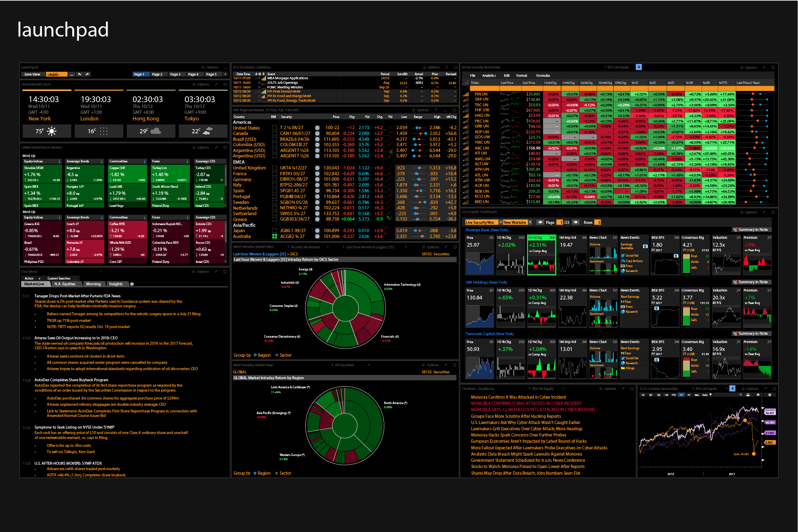Screen dimensions: 798x532
Task: Toggle the United States row checkbox
Action: (x=275, y=128)
